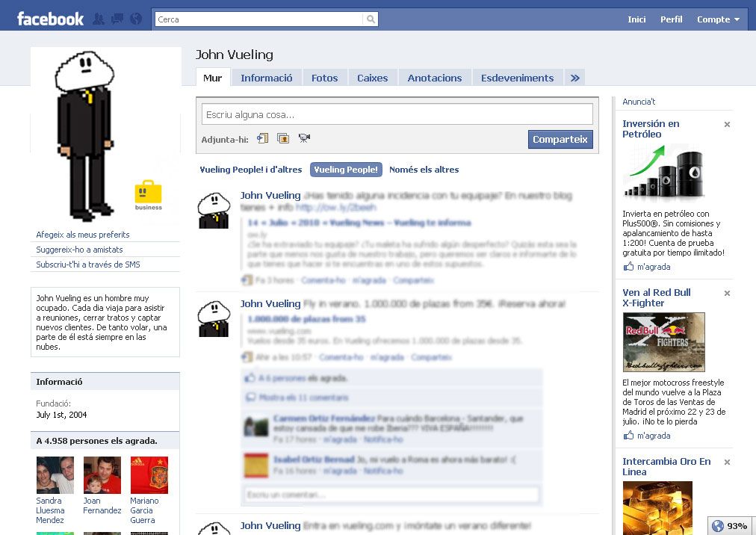Focus the Cerca search field
The image size is (756, 535).
(259, 19)
